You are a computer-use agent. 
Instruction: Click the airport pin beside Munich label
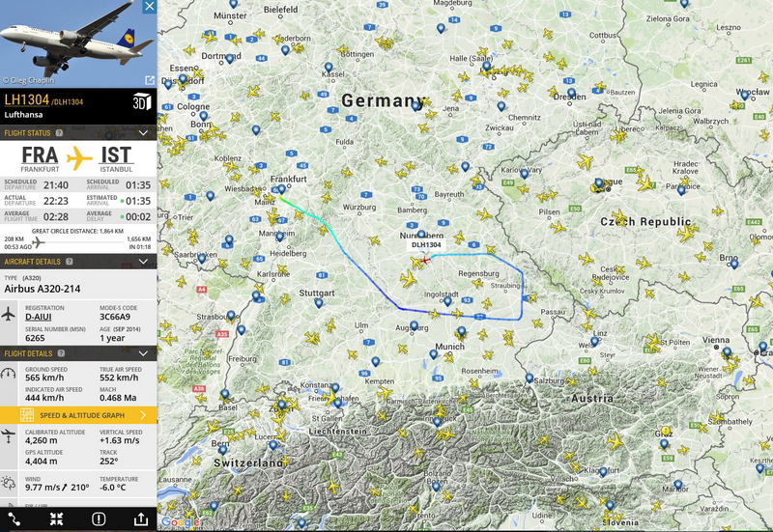433,354
